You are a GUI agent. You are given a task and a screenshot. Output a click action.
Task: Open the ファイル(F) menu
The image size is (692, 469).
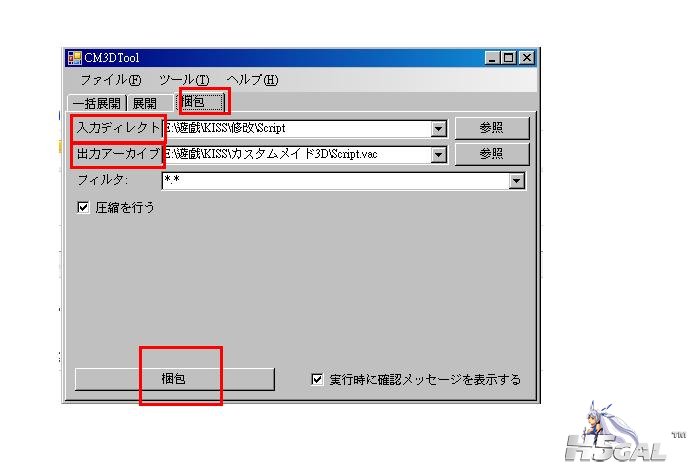[x=111, y=80]
